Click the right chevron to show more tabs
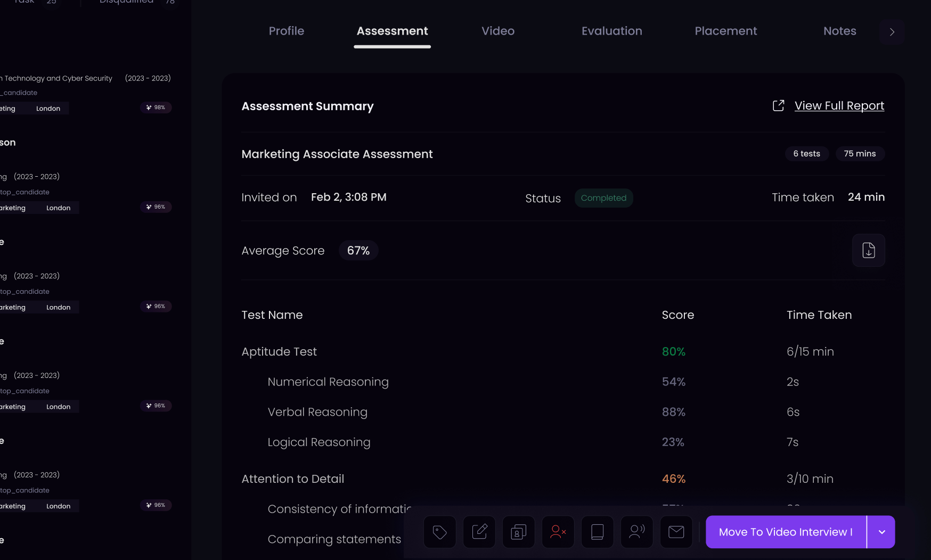This screenshot has width=931, height=560. pos(892,32)
